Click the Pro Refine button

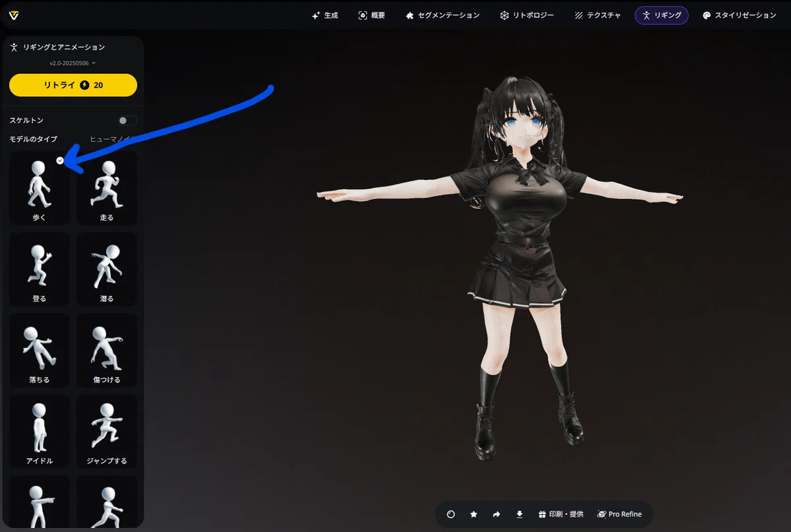(x=620, y=514)
